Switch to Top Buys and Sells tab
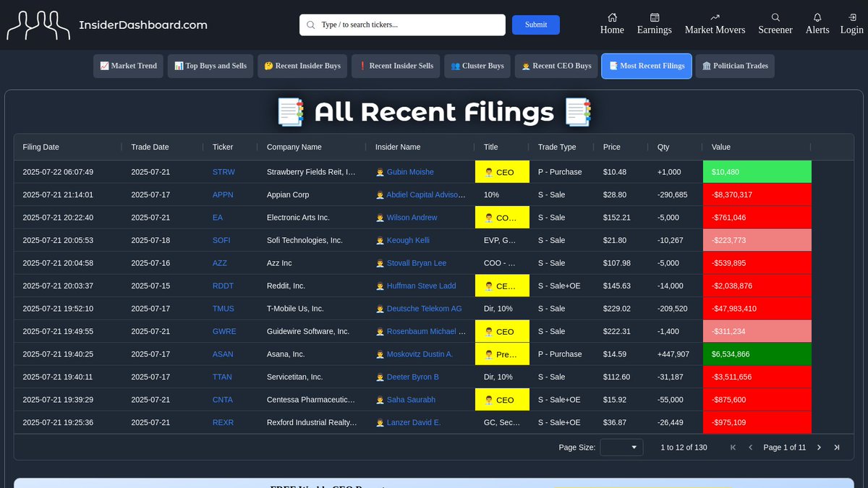Viewport: 868px width, 488px height. [210, 66]
